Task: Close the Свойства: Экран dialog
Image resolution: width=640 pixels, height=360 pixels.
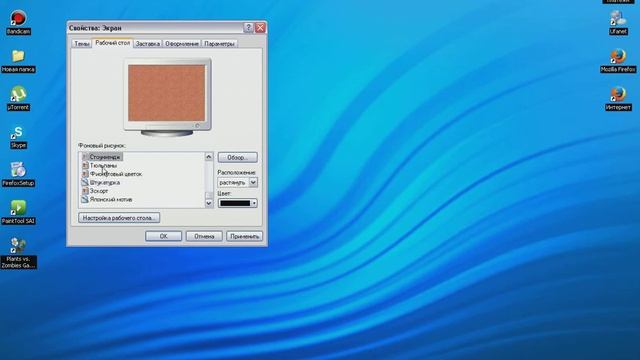Action: [260, 28]
